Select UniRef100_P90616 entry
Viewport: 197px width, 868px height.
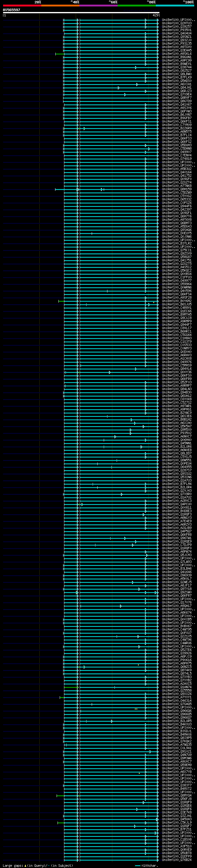point(177,660)
